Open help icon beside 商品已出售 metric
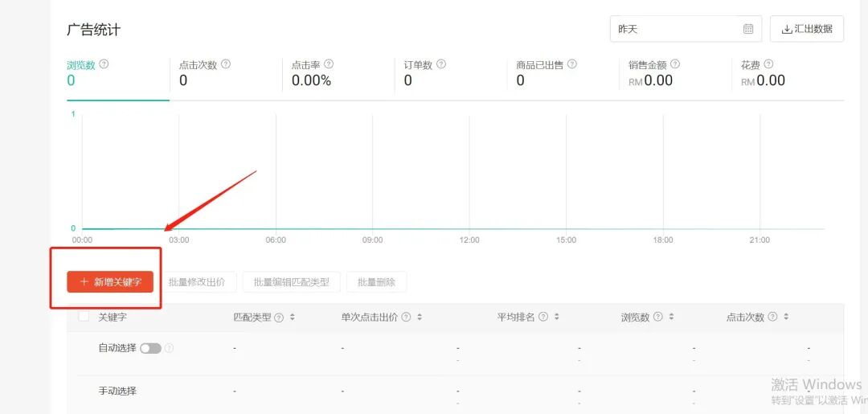868x414 pixels. coord(572,64)
